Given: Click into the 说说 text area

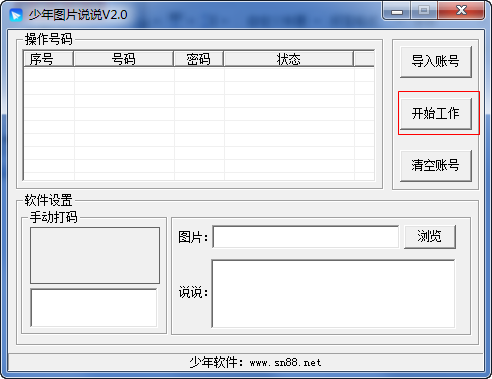Looking at the screenshot, I should pos(333,294).
